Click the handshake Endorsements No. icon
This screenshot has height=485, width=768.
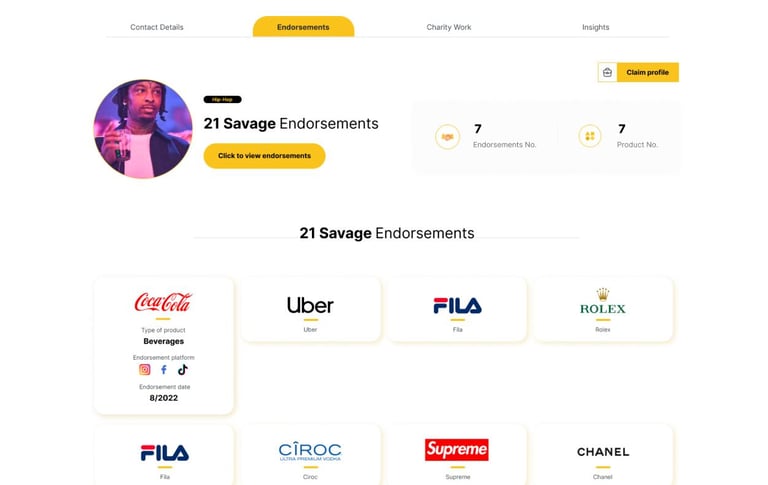click(x=447, y=136)
